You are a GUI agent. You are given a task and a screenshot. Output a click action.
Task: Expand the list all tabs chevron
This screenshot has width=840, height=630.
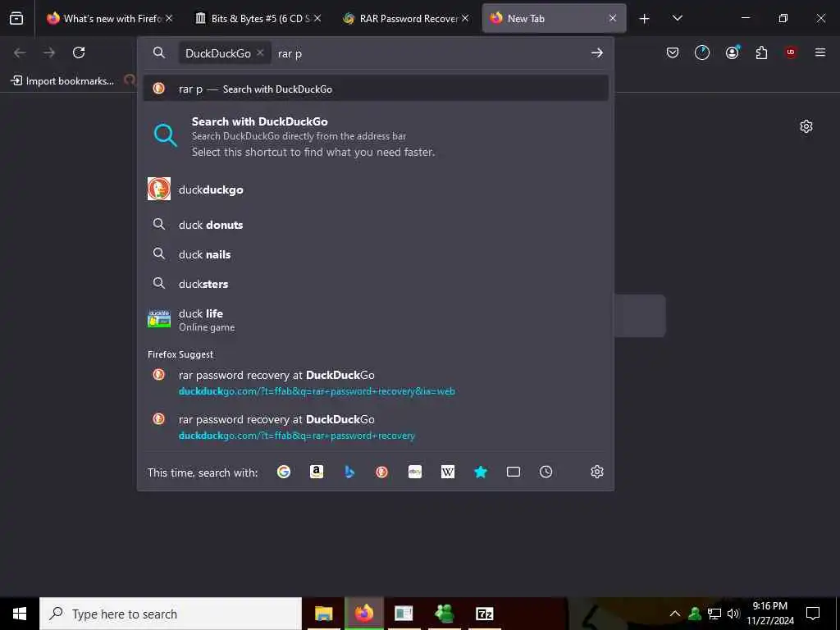tap(677, 18)
